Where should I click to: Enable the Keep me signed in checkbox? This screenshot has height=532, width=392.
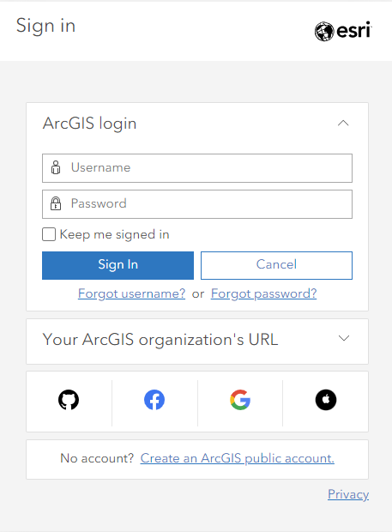click(x=49, y=234)
